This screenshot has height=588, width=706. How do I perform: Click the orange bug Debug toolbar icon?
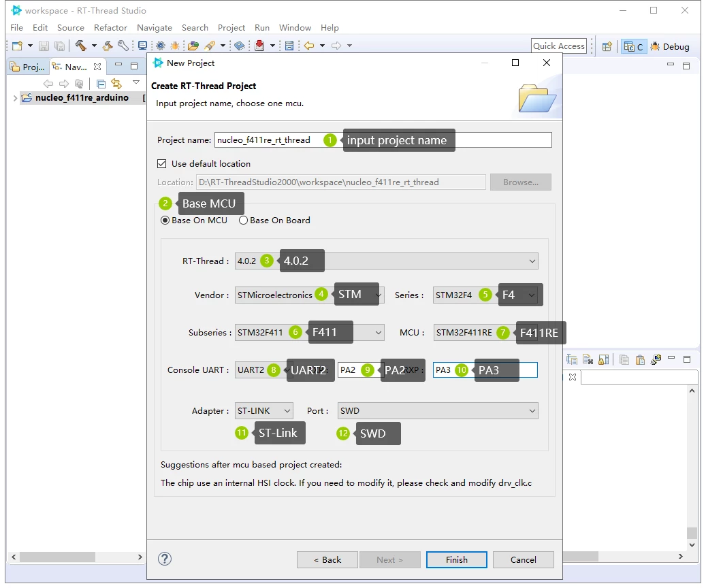tap(175, 46)
